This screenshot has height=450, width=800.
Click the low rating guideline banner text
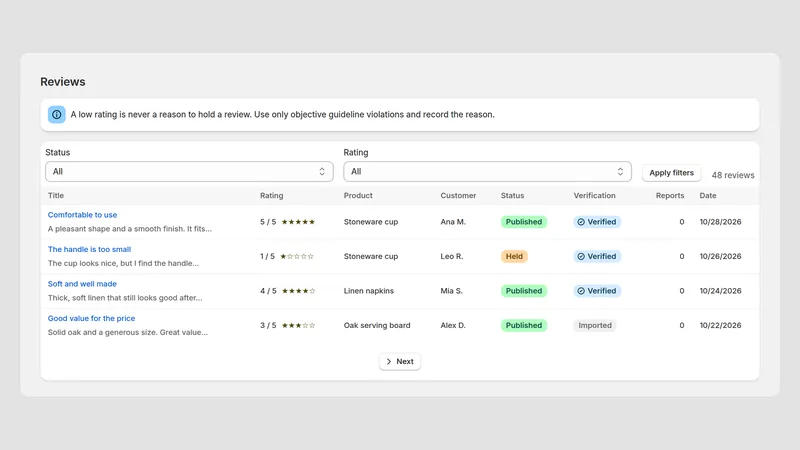pyautogui.click(x=282, y=115)
